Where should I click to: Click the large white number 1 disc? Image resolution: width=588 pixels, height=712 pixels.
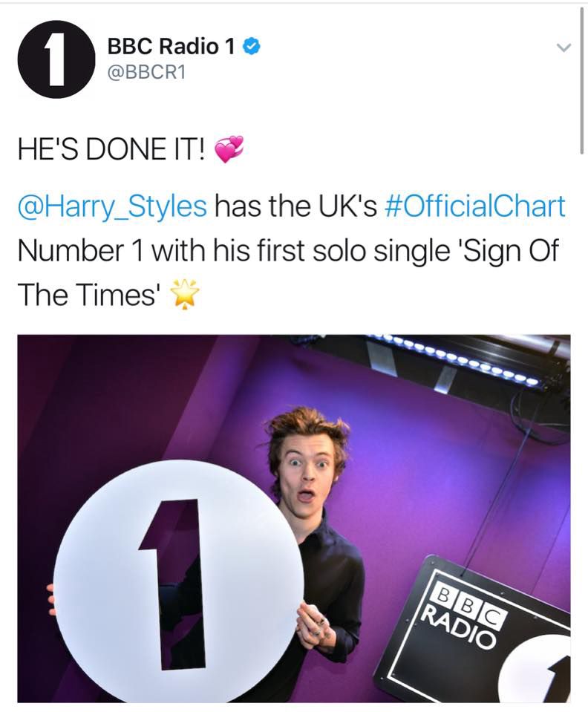pos(178,581)
